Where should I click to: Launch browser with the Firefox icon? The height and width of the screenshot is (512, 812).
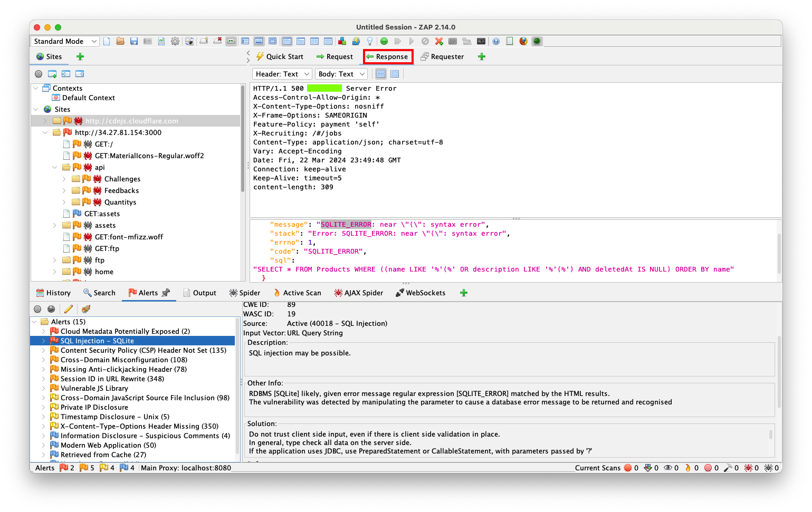click(x=523, y=41)
